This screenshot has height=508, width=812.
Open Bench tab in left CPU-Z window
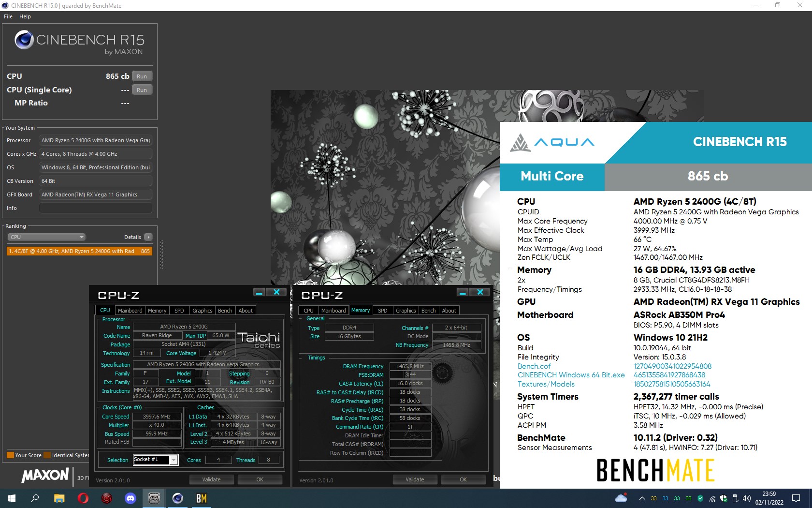225,311
